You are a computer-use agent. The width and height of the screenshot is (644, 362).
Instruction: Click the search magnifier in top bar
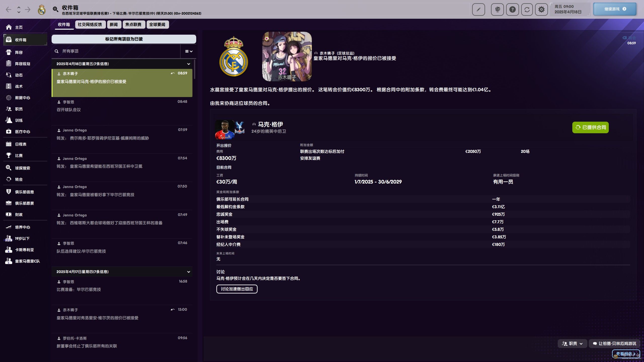pyautogui.click(x=55, y=10)
